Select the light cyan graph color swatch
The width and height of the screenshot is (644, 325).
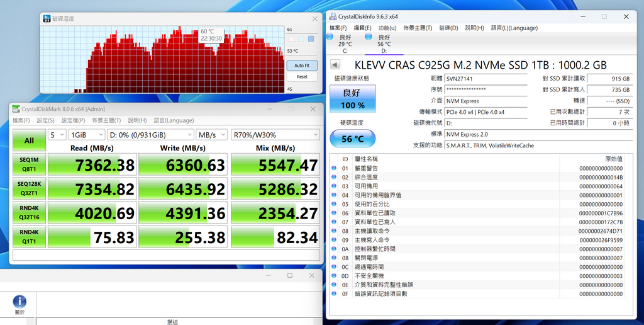[x=301, y=39]
